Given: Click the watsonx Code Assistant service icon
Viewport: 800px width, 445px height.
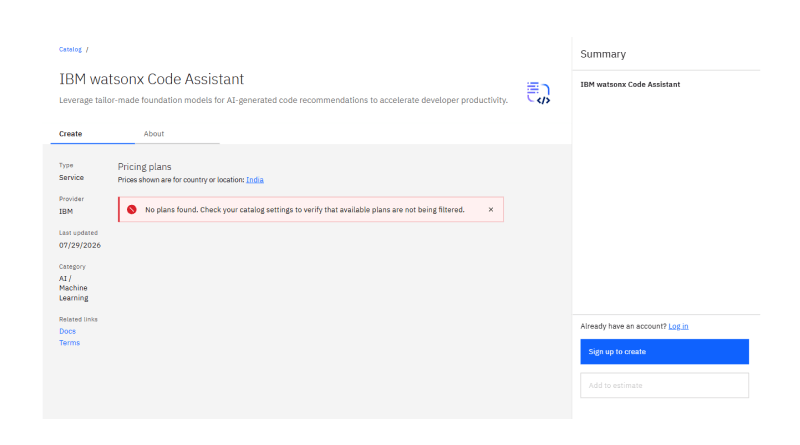Looking at the screenshot, I should [x=538, y=93].
